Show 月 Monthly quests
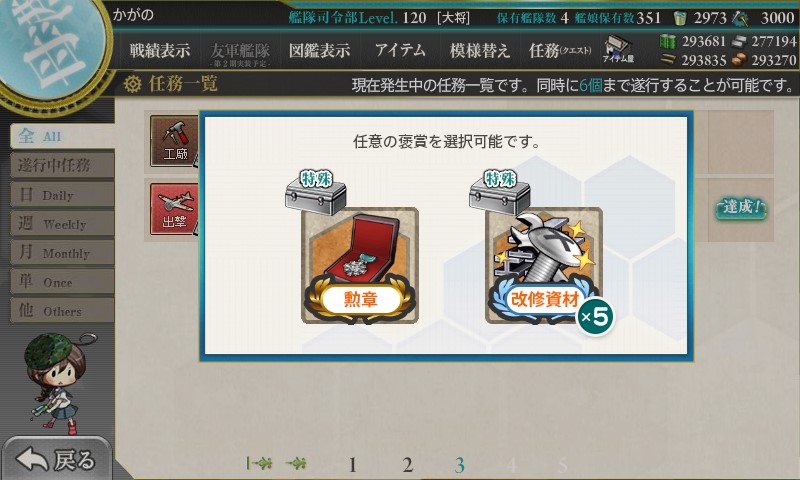 (x=62, y=252)
